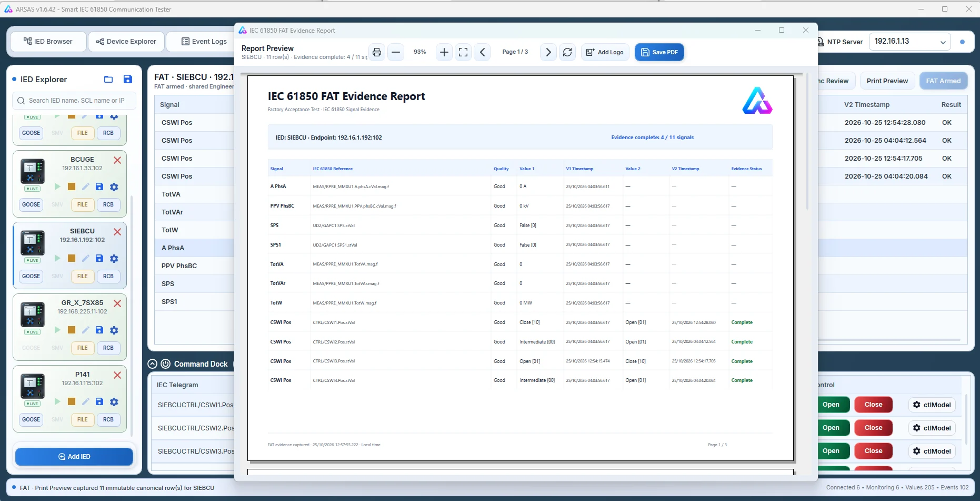Image resolution: width=980 pixels, height=501 pixels.
Task: Switch to Event Logs tab
Action: point(204,42)
